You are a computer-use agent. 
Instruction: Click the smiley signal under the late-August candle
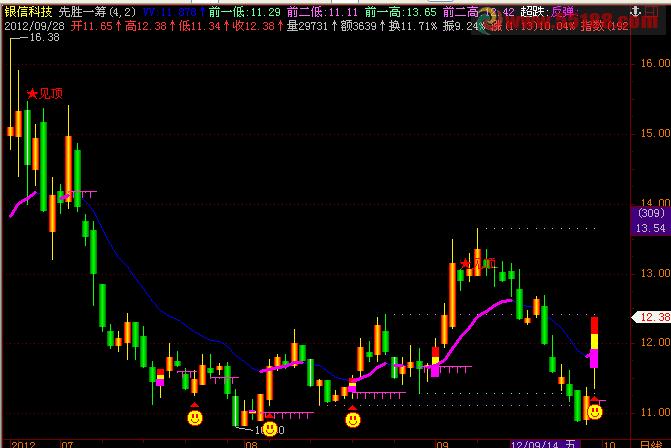(x=353, y=420)
